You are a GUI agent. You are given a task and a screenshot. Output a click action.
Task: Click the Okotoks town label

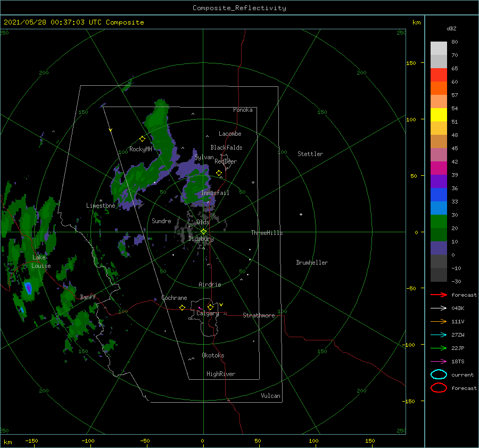[213, 355]
